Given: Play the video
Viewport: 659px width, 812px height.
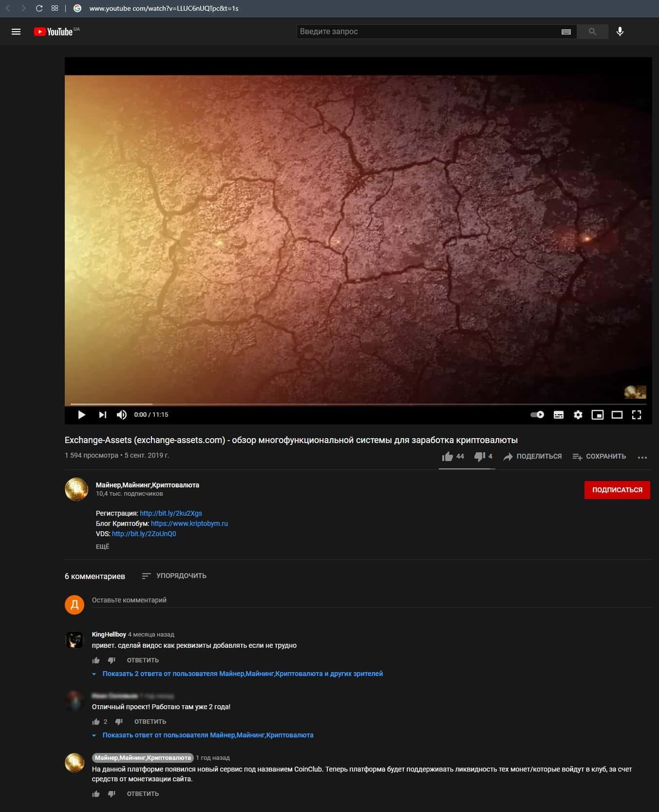Looking at the screenshot, I should click(x=81, y=415).
